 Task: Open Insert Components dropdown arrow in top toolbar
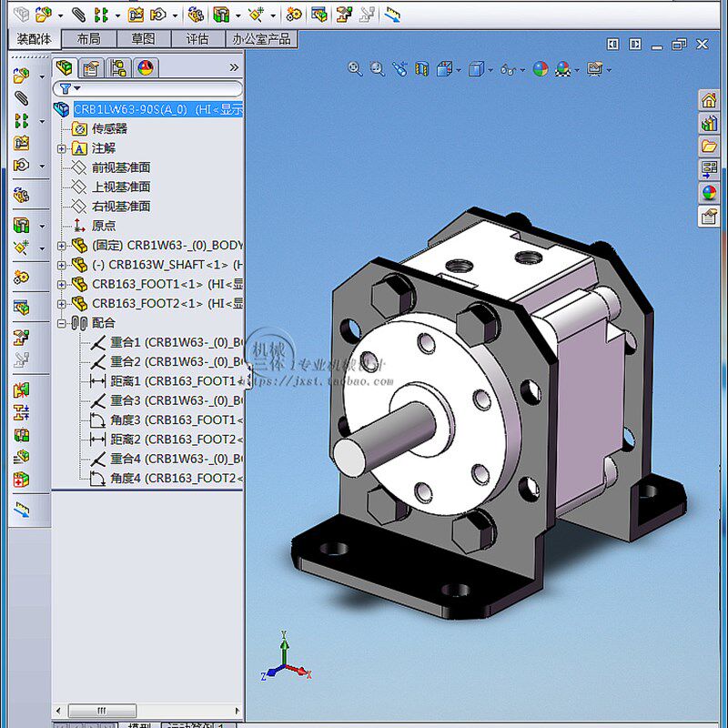point(60,15)
